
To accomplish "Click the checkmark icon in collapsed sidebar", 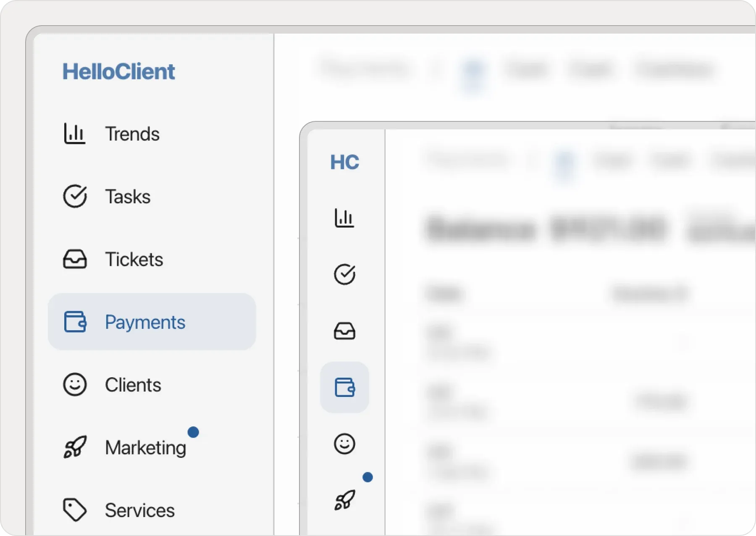I will 344,275.
